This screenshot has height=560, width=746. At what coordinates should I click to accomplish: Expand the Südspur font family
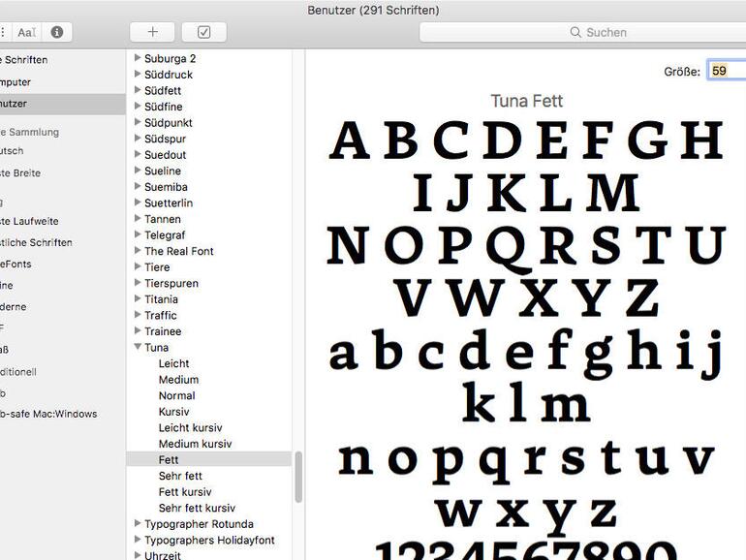pyautogui.click(x=138, y=139)
